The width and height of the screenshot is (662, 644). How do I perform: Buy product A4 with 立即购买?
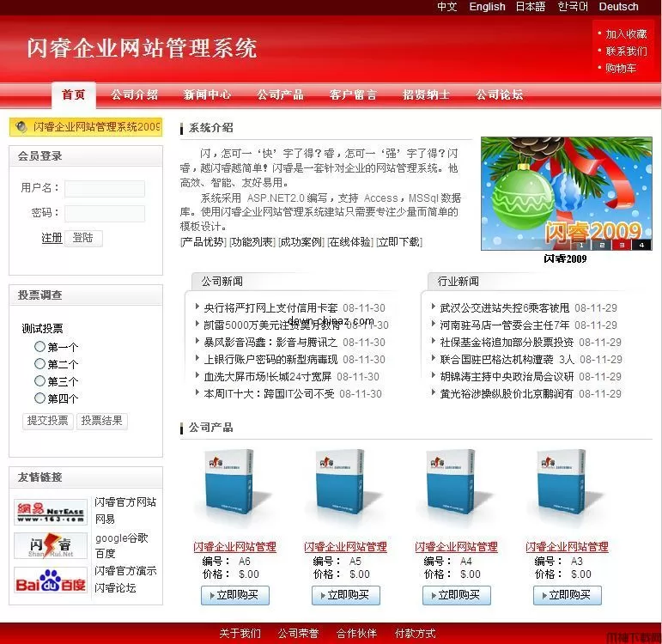point(457,595)
